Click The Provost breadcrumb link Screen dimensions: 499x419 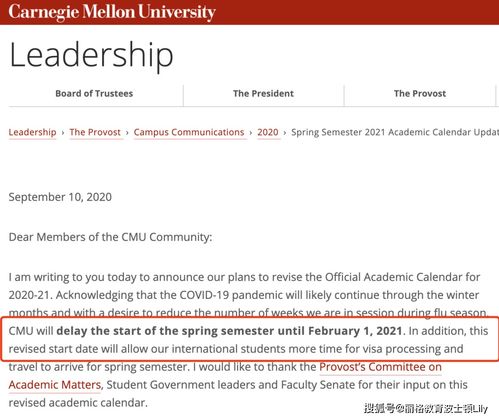(x=95, y=132)
